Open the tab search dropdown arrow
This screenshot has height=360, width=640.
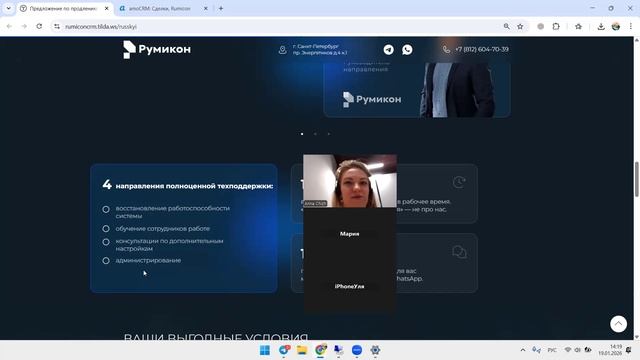8,8
